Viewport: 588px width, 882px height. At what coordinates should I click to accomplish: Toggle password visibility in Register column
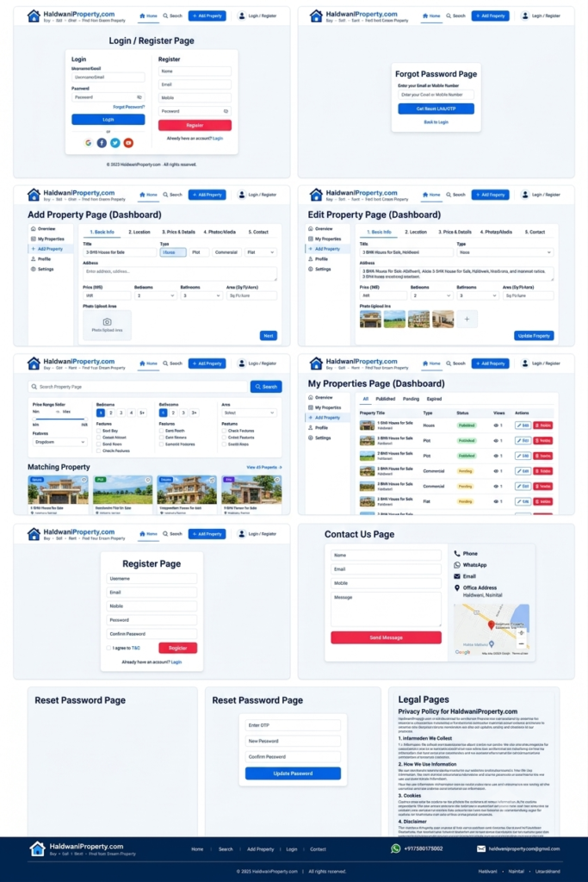[x=226, y=111]
